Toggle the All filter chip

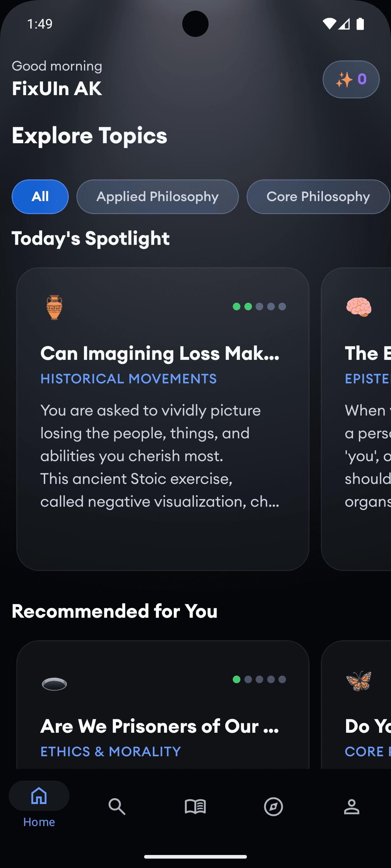click(x=40, y=197)
